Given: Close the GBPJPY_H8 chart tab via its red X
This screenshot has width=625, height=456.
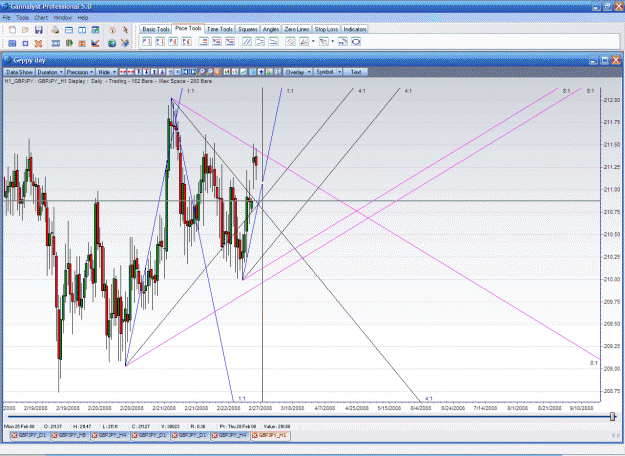Looking at the screenshot, I should click(55, 436).
